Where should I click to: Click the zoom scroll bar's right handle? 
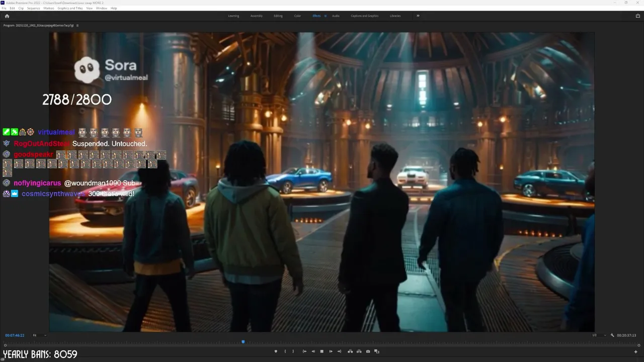pos(639,345)
